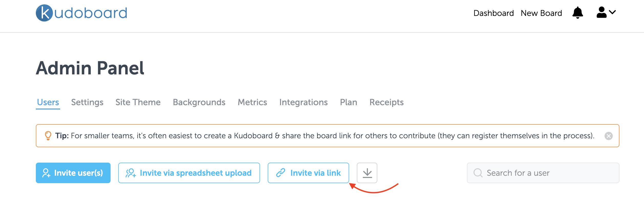
Task: Switch to the Settings tab
Action: [x=87, y=102]
